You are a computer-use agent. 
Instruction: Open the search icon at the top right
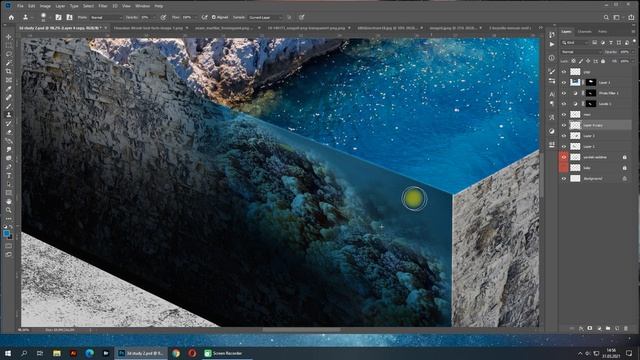click(x=606, y=18)
